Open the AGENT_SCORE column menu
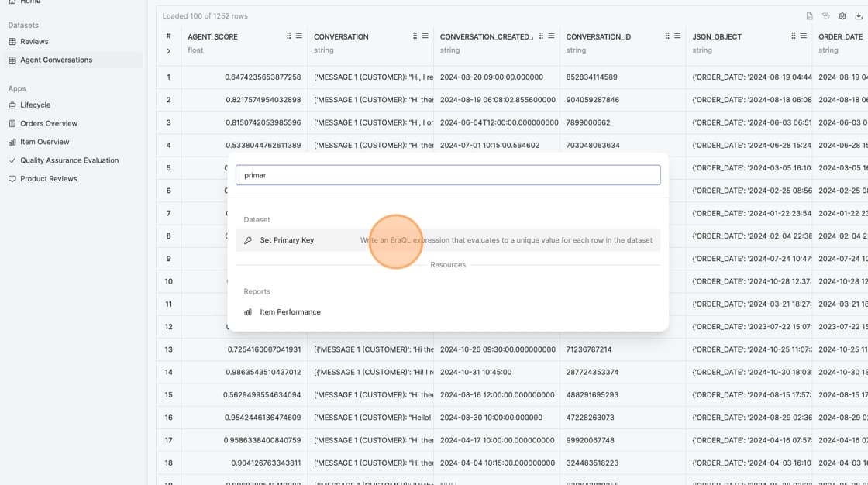 299,36
